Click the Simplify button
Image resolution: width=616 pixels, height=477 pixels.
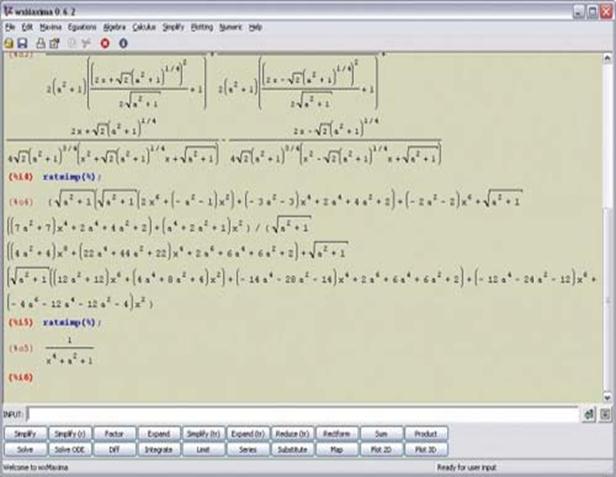25,434
